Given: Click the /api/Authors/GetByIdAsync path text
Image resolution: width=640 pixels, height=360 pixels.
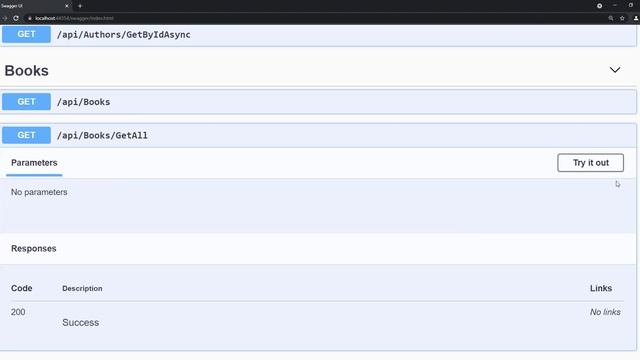Looking at the screenshot, I should coord(124,35).
